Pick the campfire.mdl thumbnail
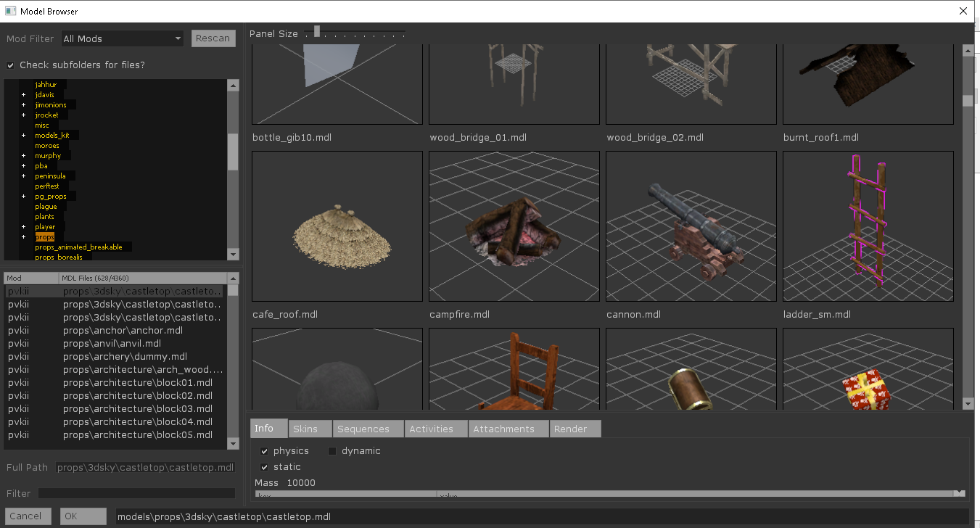Image resolution: width=980 pixels, height=528 pixels. click(514, 226)
